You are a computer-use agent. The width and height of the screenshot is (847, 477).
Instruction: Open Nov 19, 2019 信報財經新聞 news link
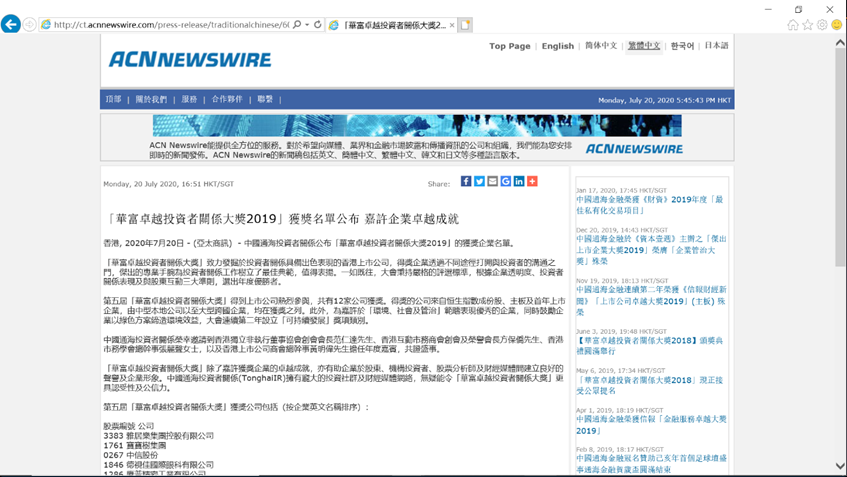[651, 300]
